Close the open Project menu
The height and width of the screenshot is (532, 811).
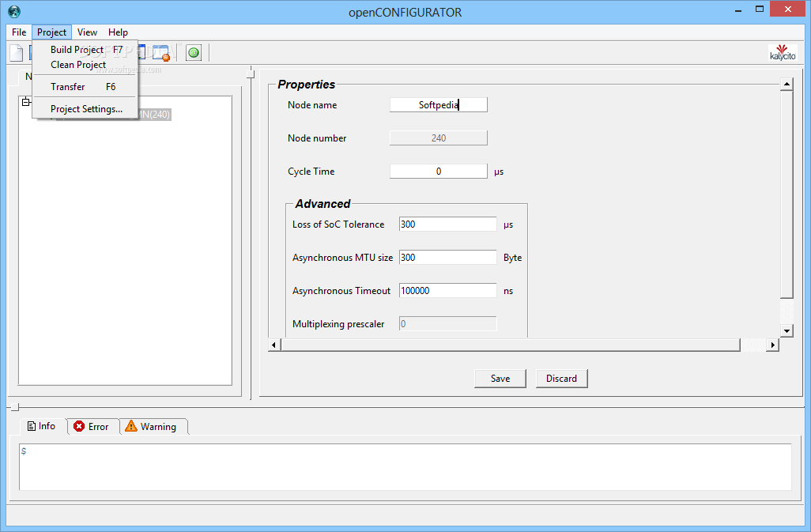point(51,32)
